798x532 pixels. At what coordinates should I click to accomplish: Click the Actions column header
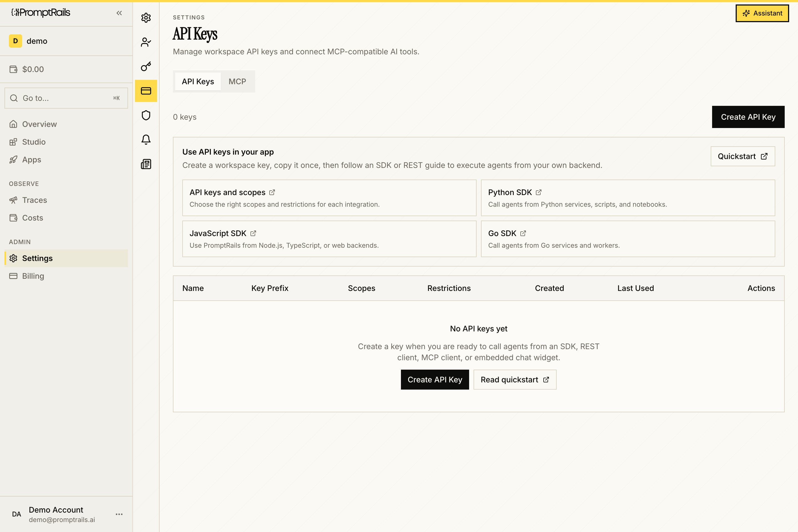click(761, 288)
